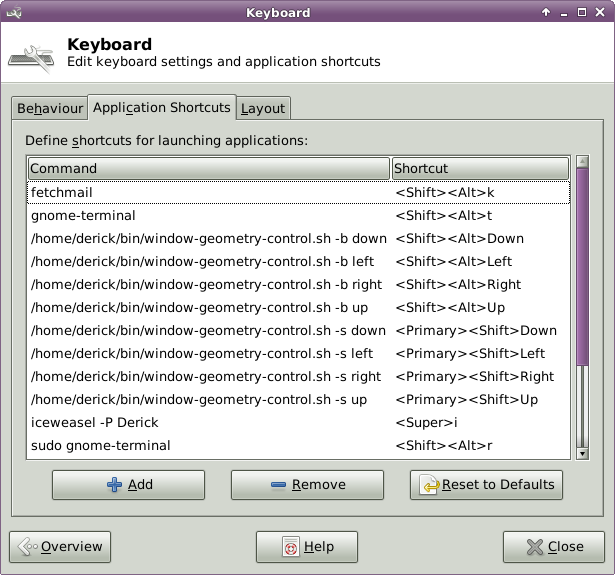
Task: Select the Application Shortcuts tab
Action: pyautogui.click(x=162, y=107)
